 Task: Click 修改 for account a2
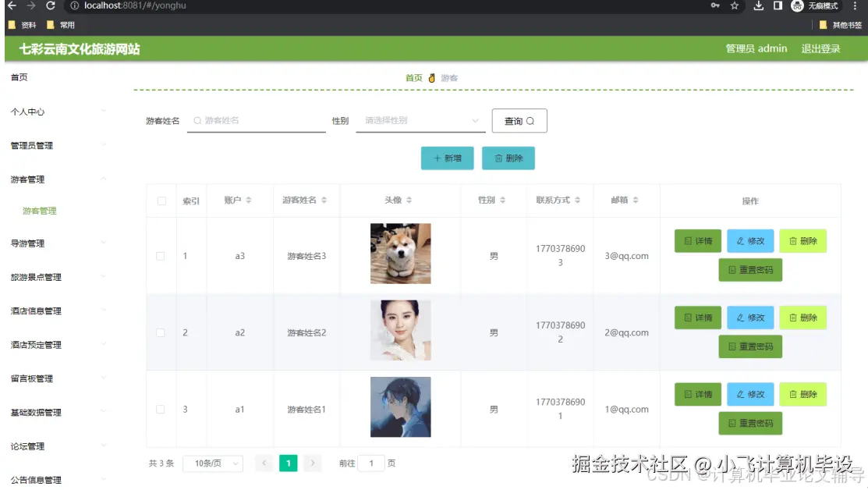pos(750,318)
